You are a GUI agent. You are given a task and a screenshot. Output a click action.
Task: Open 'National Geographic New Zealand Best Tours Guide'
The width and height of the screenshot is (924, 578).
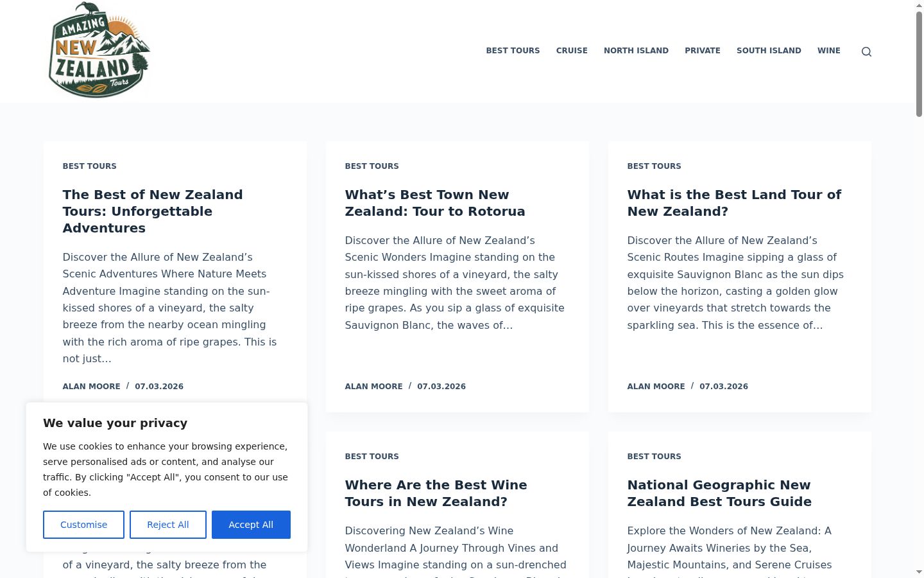719,493
